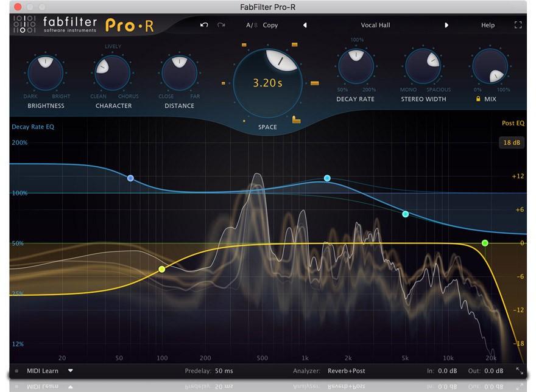Viewport: 536px width, 392px height.
Task: Adjust the Decay Rate knob
Action: (x=356, y=66)
